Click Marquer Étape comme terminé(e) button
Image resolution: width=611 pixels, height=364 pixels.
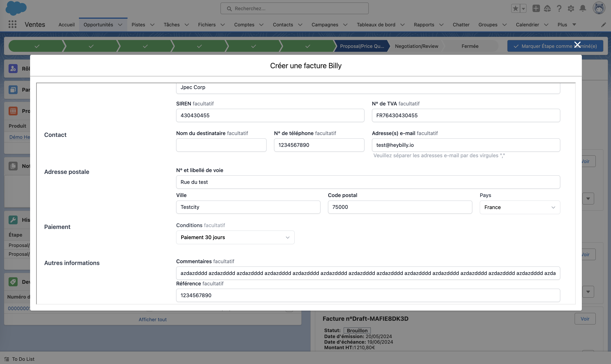(555, 46)
